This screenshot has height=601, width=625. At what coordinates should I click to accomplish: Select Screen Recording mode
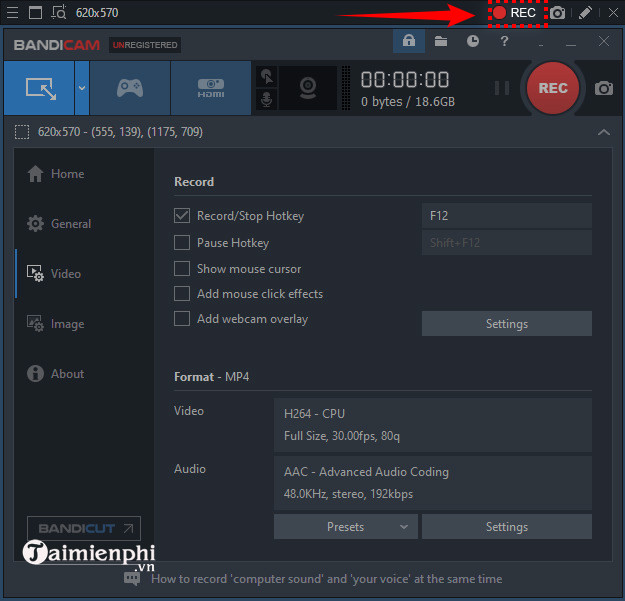click(x=39, y=88)
